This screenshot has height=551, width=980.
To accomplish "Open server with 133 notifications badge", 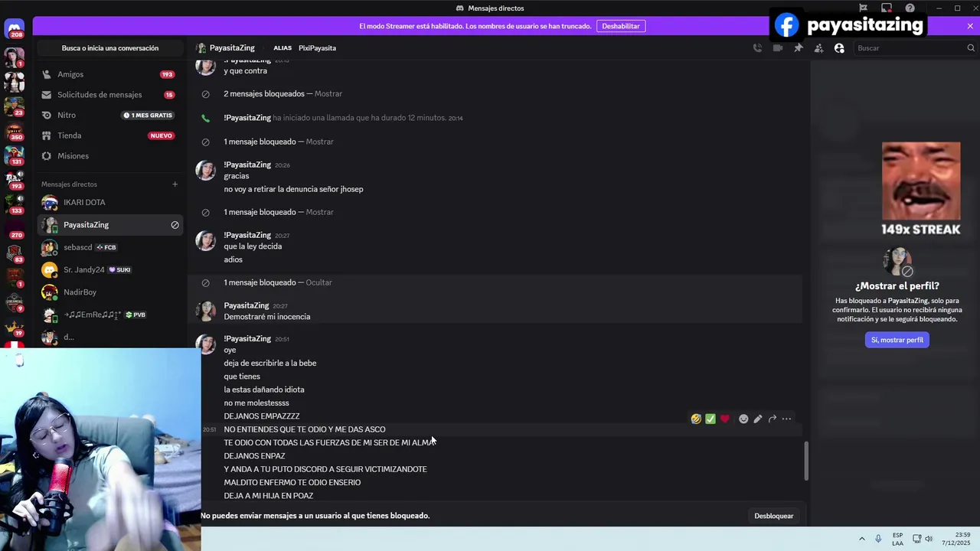I will 15,203.
